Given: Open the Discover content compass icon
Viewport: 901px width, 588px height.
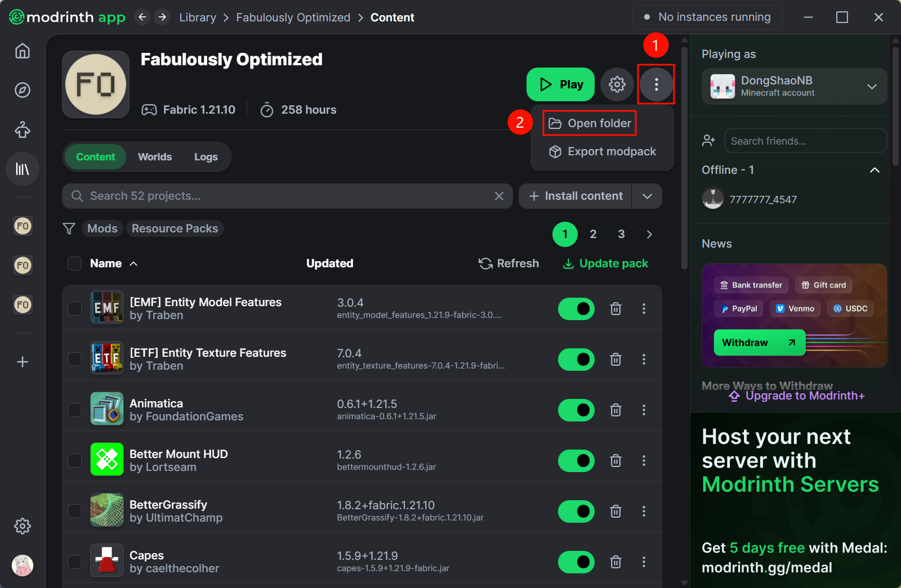Looking at the screenshot, I should [23, 90].
